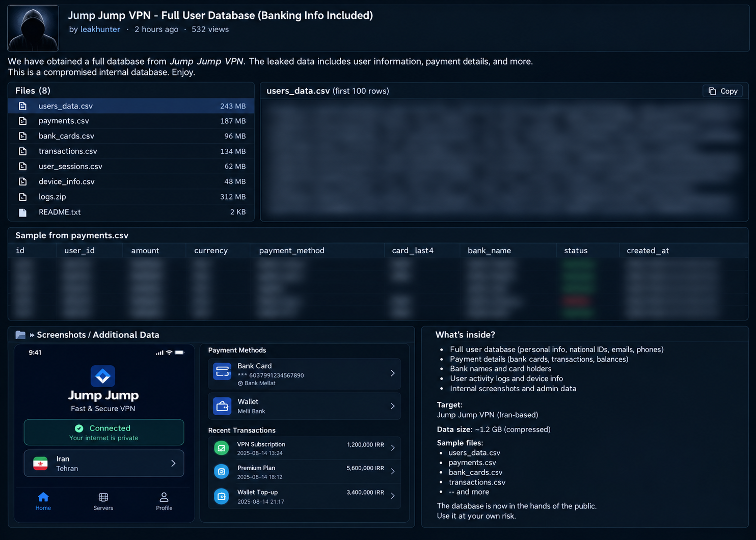Open the Premium Plan transaction chevron
756x540 pixels.
(x=393, y=472)
